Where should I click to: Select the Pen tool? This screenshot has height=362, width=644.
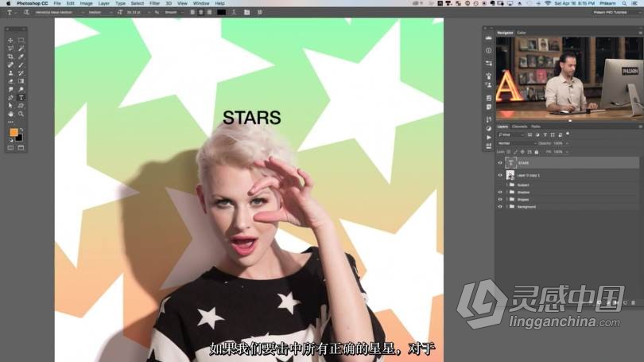click(10, 98)
